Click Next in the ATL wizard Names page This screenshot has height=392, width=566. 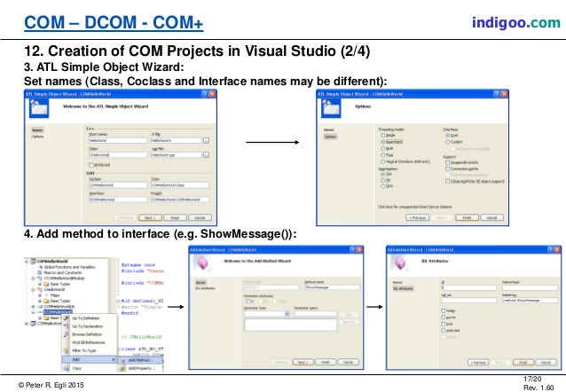click(x=150, y=217)
